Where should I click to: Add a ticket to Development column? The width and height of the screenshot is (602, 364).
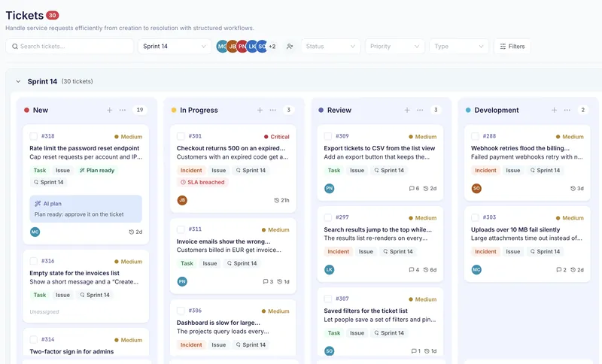pos(554,110)
